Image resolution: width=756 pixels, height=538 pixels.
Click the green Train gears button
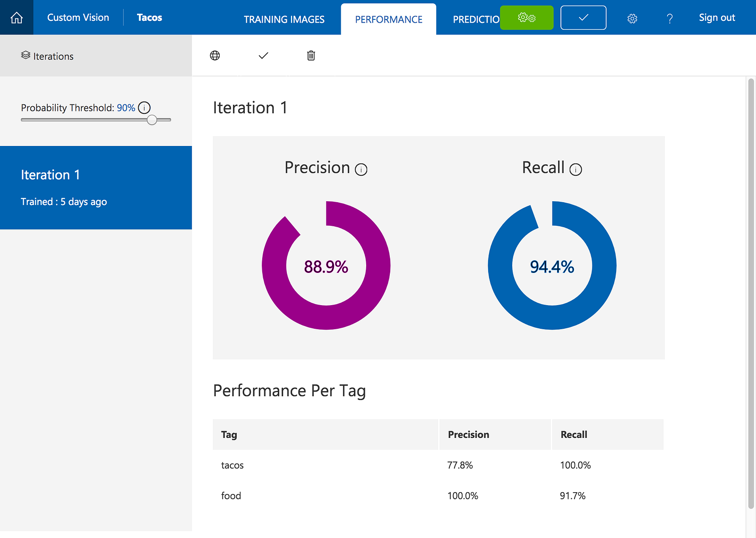(x=526, y=18)
